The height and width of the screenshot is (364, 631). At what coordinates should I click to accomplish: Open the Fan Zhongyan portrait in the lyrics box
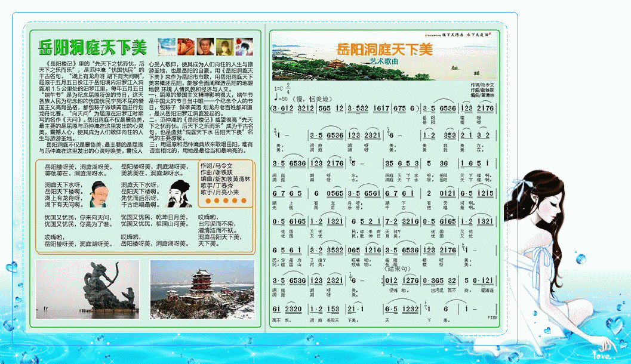[x=99, y=195]
